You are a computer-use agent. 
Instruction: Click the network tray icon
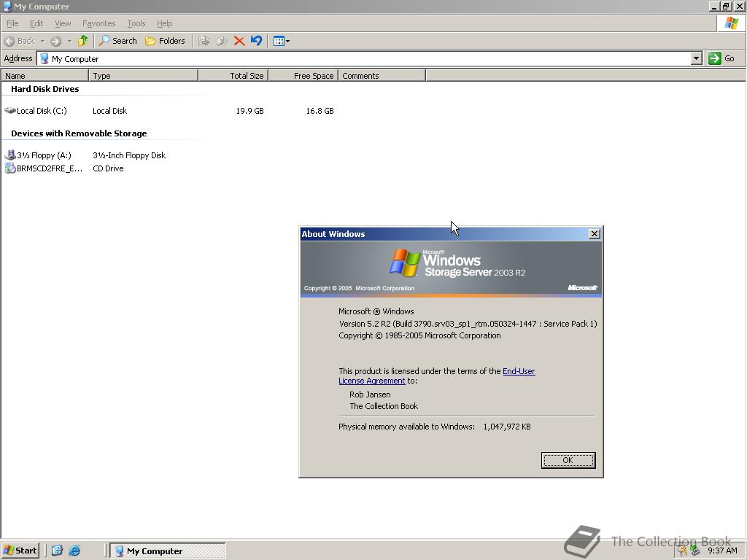pos(695,551)
